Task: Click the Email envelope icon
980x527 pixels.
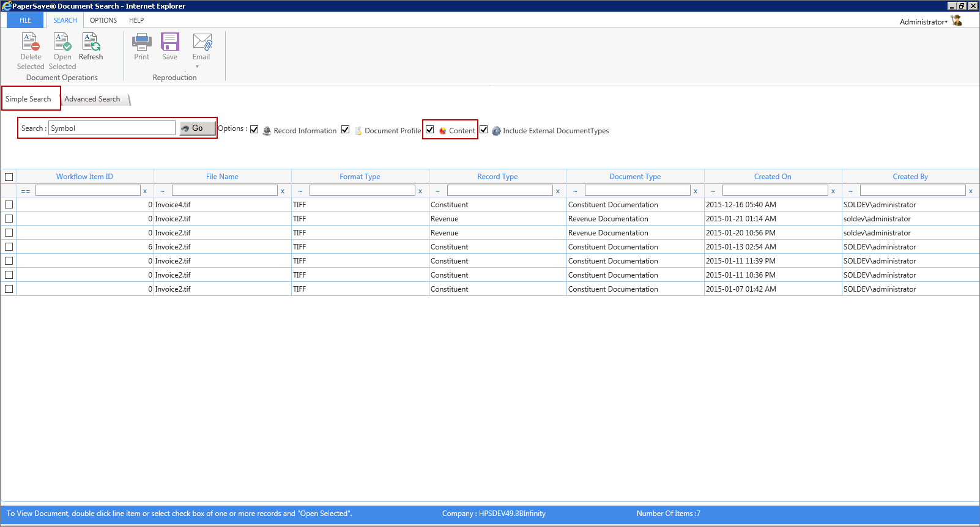Action: (202, 42)
